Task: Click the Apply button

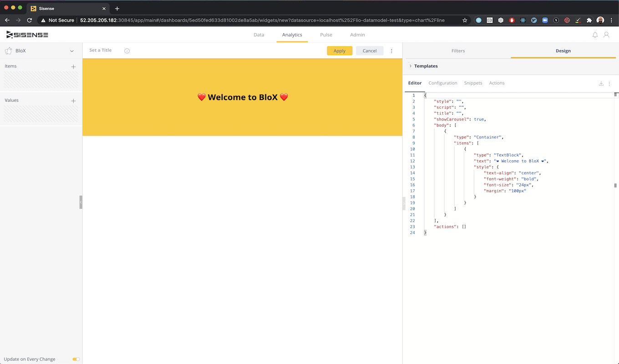Action: (340, 51)
